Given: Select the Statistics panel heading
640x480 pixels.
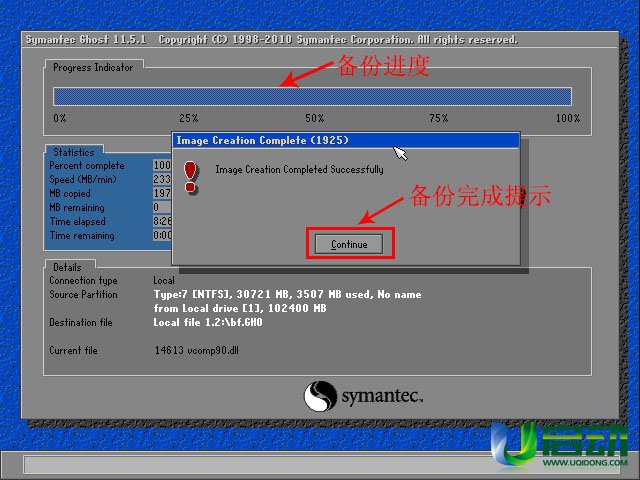Looking at the screenshot, I should click(74, 152).
